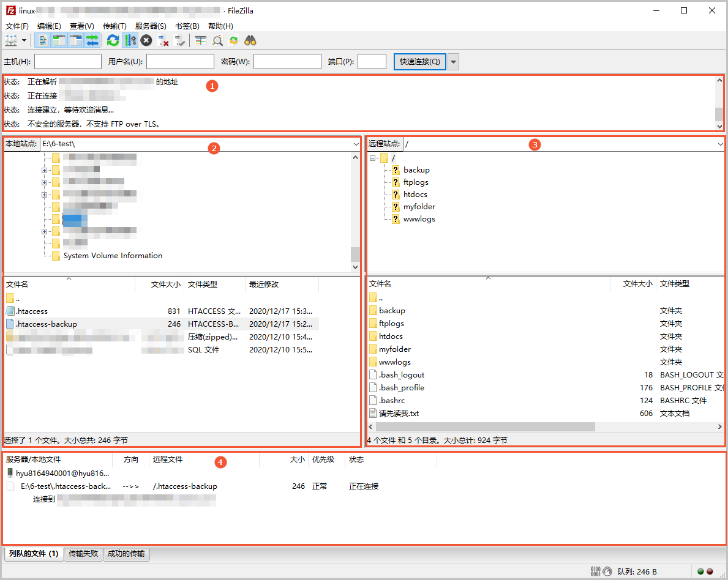Select wwwlogs folder in remote tree
Image resolution: width=728 pixels, height=580 pixels.
[419, 219]
